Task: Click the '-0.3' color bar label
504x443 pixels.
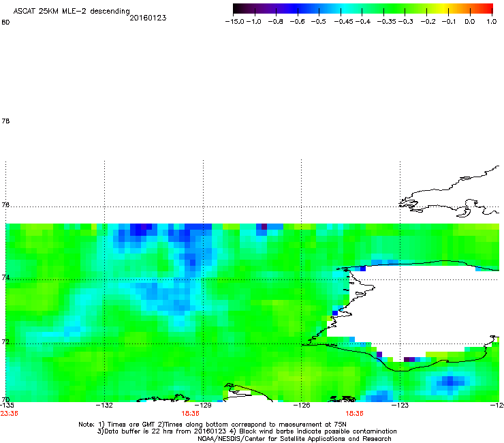Action: (406, 22)
